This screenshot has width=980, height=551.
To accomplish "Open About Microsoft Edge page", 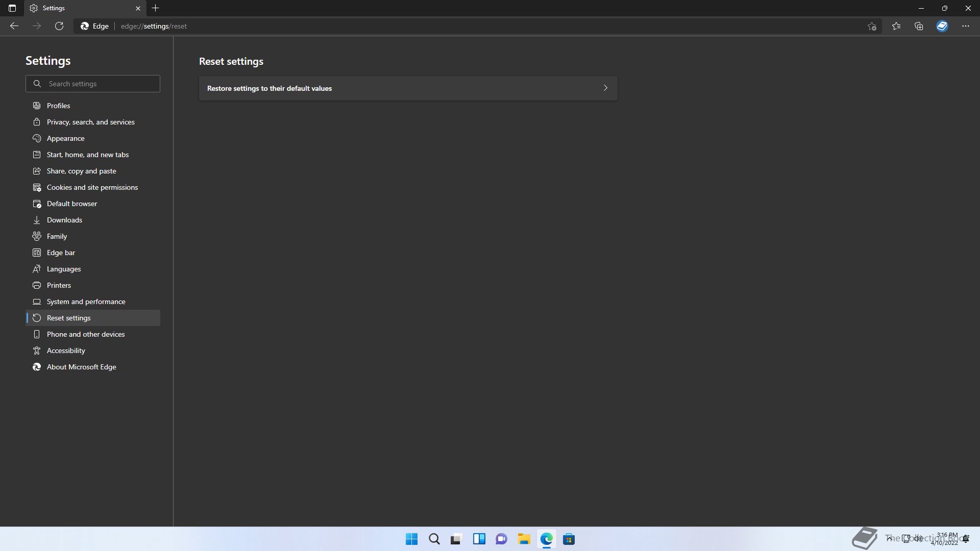I will [x=81, y=367].
